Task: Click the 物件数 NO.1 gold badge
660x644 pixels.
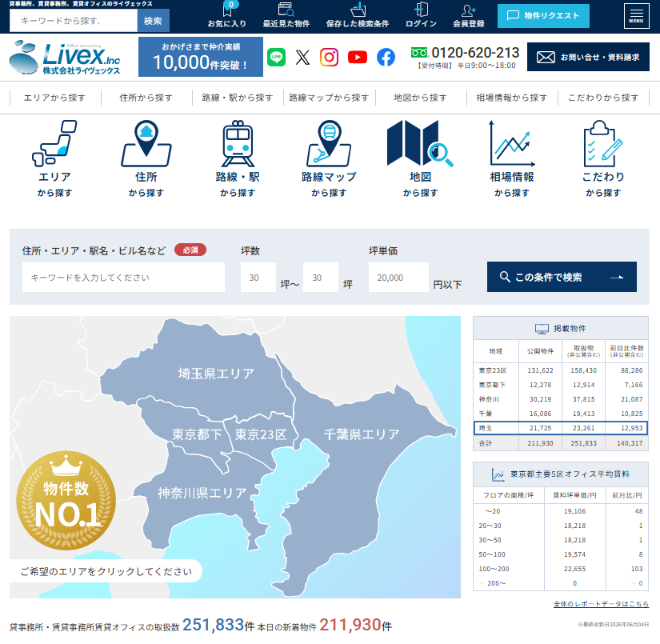Action: click(x=66, y=501)
